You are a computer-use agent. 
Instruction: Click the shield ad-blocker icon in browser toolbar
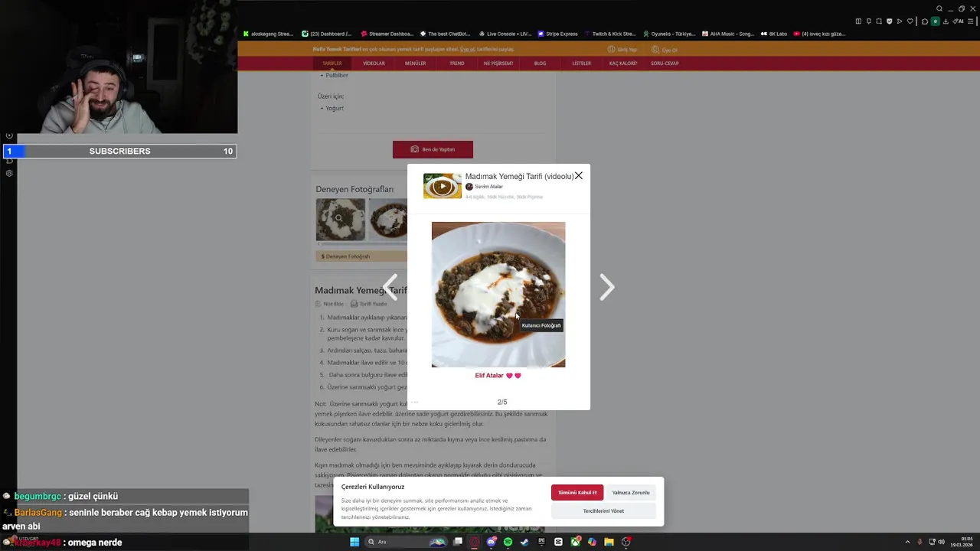pos(890,21)
